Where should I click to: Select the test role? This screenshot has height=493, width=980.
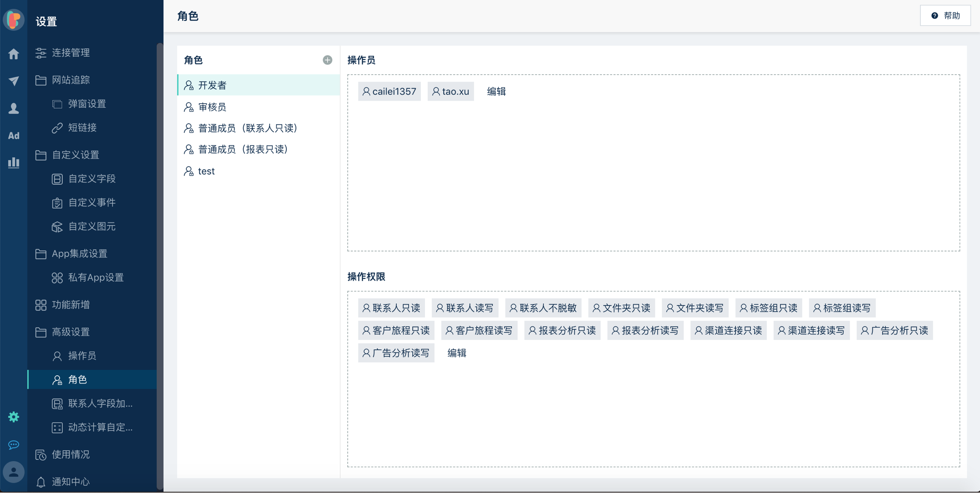coord(206,171)
